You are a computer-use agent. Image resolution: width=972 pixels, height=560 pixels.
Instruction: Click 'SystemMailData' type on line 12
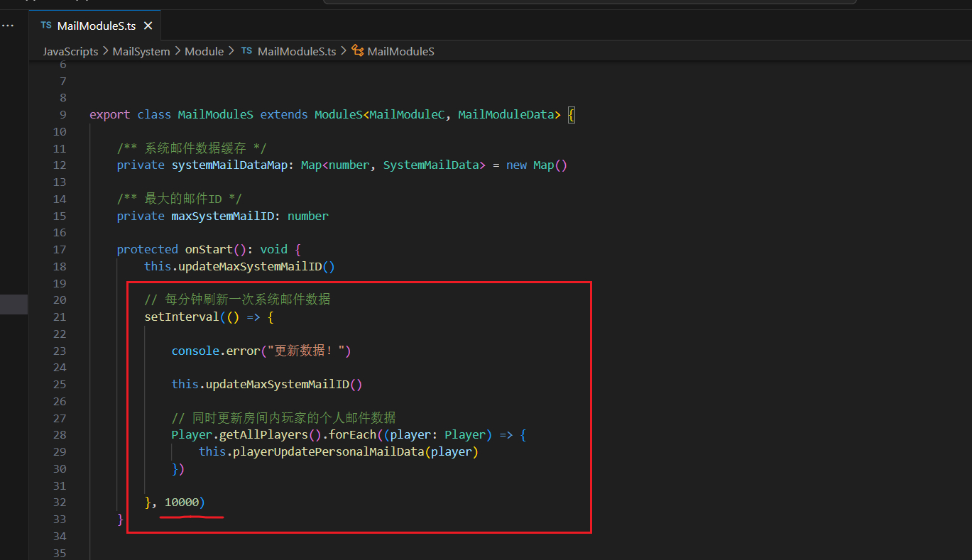coord(431,165)
